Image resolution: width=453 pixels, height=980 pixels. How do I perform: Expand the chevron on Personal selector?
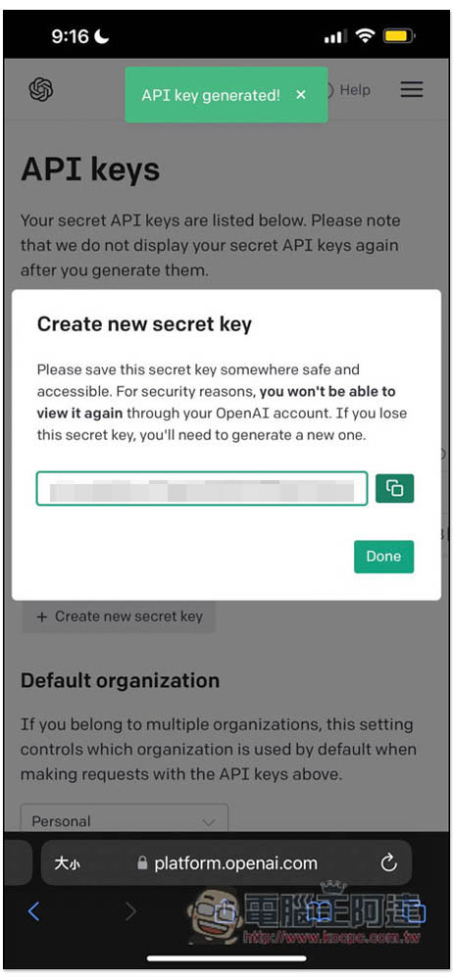coord(209,822)
